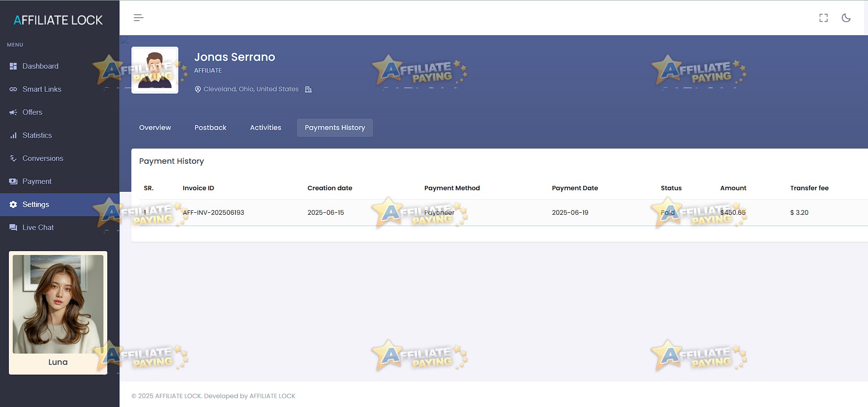This screenshot has width=868, height=407.
Task: Click the Payment Date column header
Action: [575, 188]
